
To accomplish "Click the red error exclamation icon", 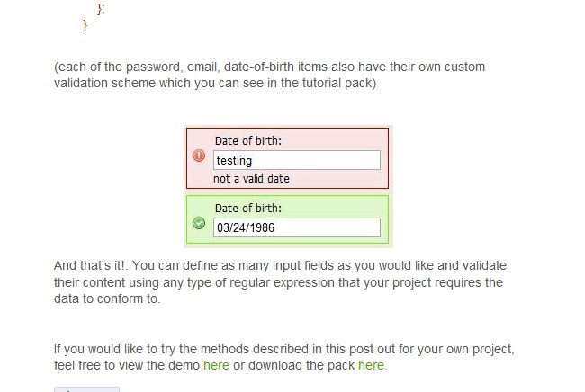I will pyautogui.click(x=199, y=156).
